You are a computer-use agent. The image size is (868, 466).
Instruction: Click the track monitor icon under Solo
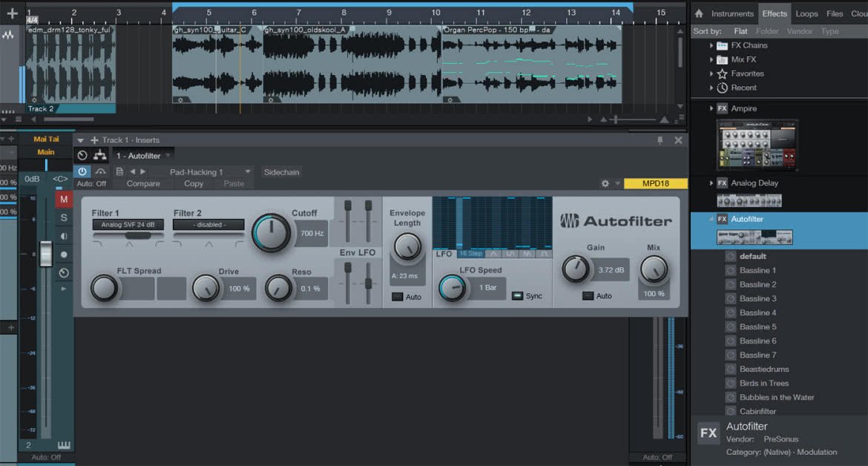click(64, 236)
